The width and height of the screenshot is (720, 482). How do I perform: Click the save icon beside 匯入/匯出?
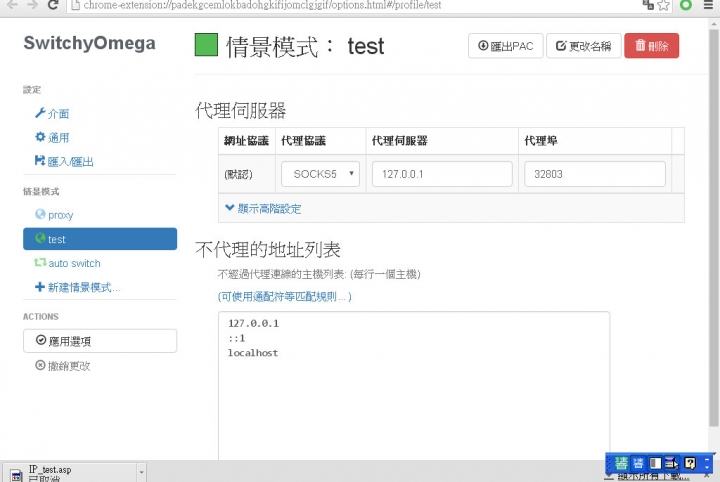pyautogui.click(x=40, y=161)
